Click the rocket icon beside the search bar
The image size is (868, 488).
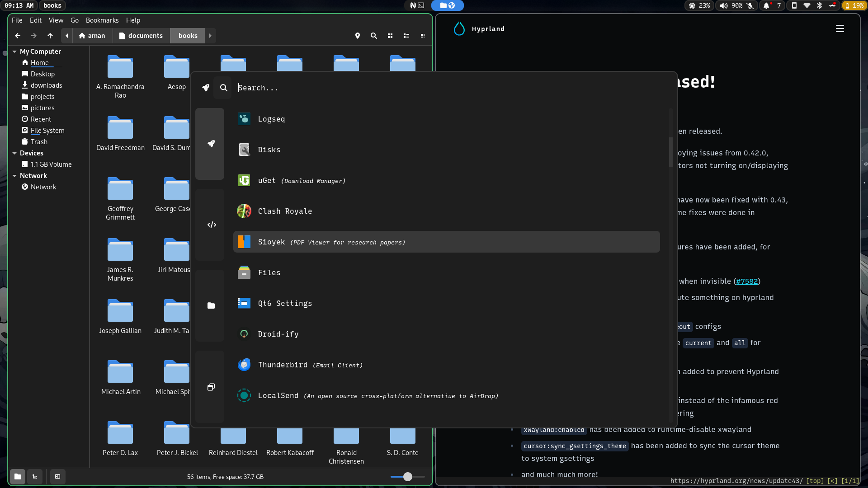coord(206,88)
